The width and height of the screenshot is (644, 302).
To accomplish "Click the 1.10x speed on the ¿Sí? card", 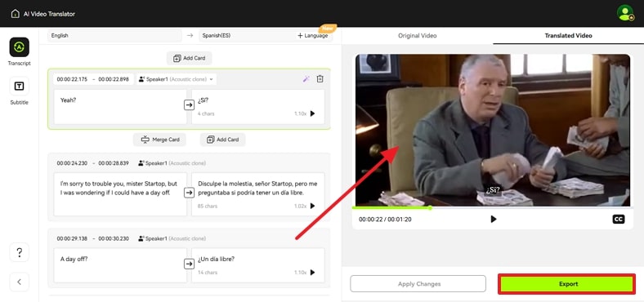I will point(300,113).
